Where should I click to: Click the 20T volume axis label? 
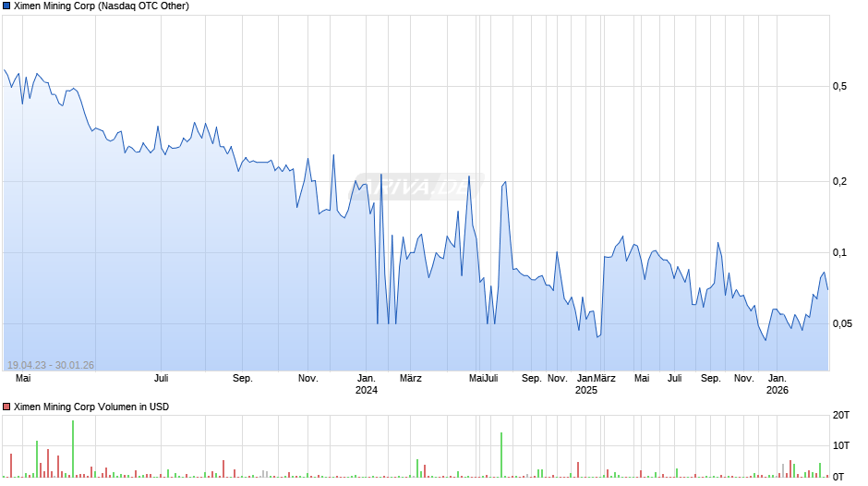[841, 415]
